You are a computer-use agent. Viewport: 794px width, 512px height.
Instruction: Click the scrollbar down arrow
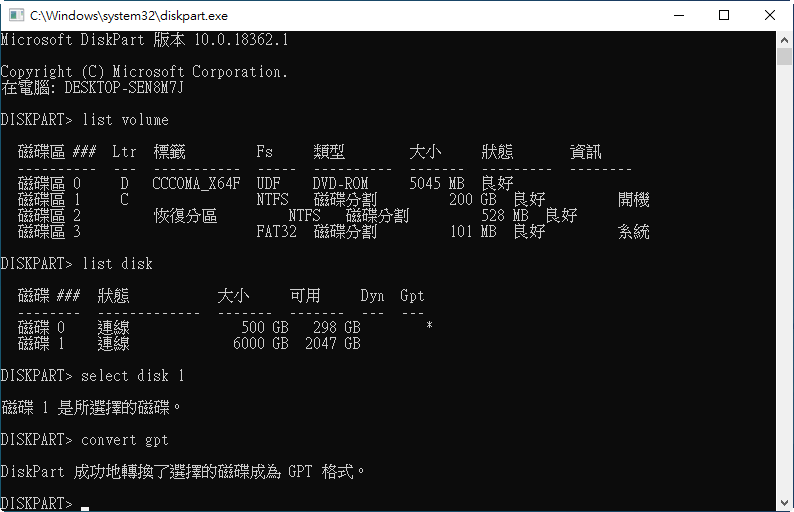784,503
